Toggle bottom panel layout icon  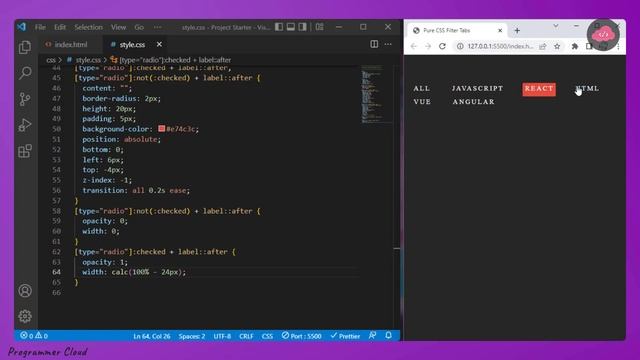pyautogui.click(x=291, y=27)
